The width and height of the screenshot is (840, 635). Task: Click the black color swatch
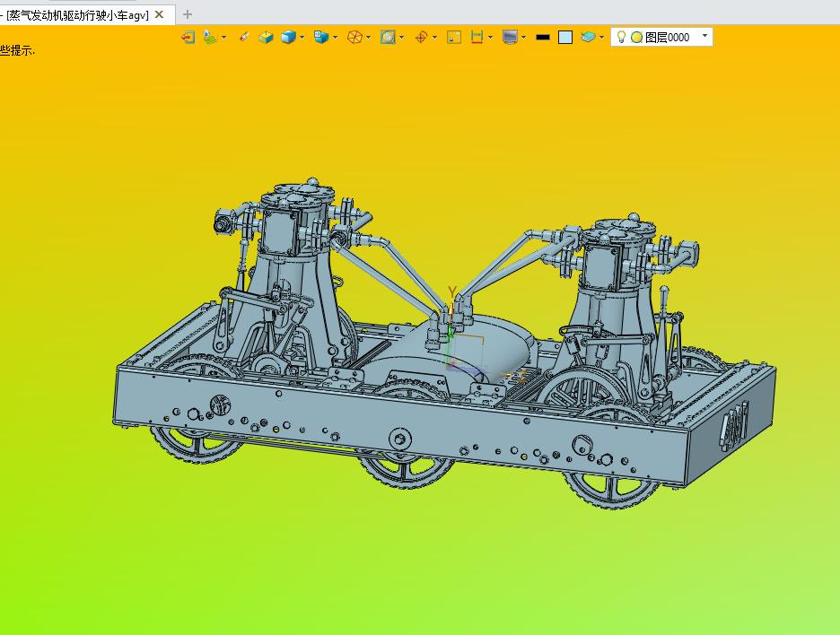click(543, 37)
